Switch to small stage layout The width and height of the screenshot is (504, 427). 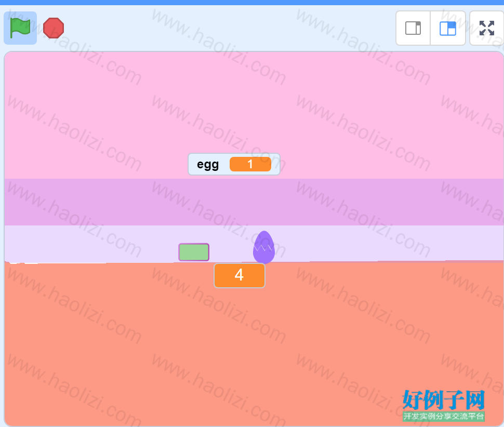click(x=413, y=28)
